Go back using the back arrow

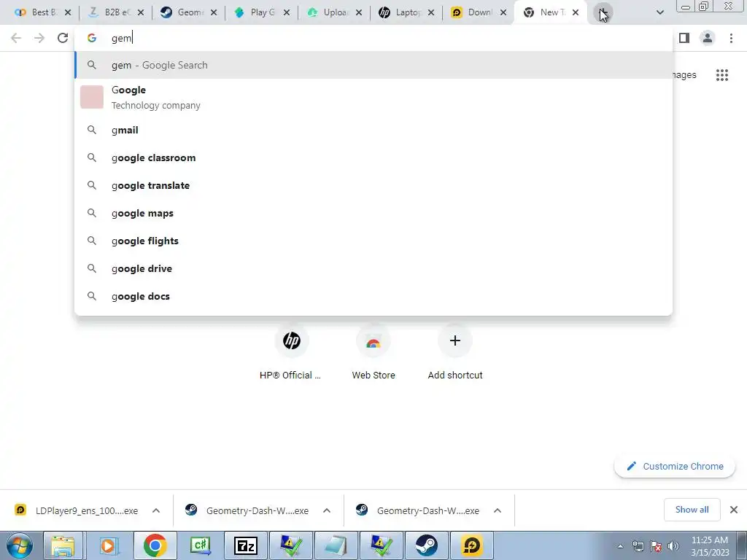tap(16, 38)
